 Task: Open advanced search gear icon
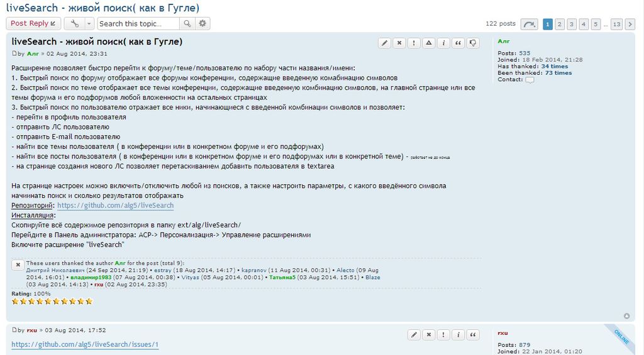click(203, 23)
